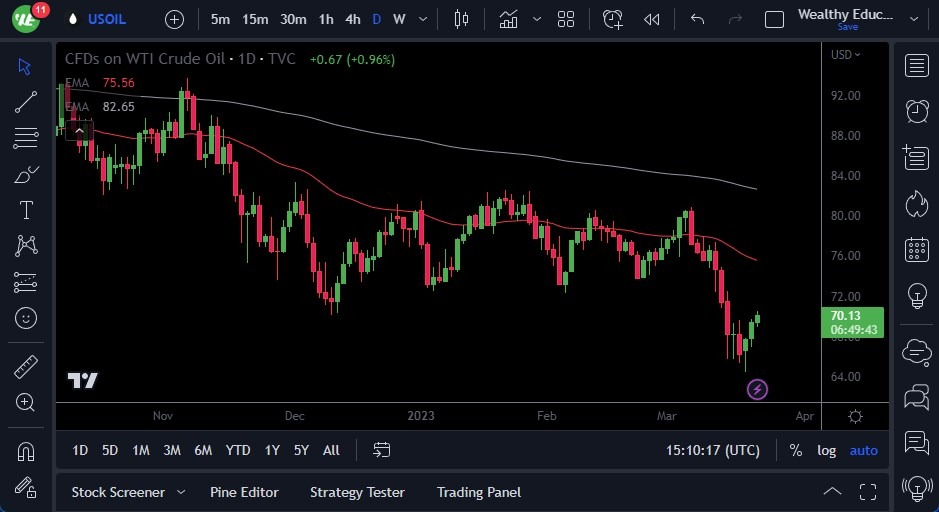Switch to the Pine Editor tab
Viewport: 939px width, 512px height.
coord(244,492)
